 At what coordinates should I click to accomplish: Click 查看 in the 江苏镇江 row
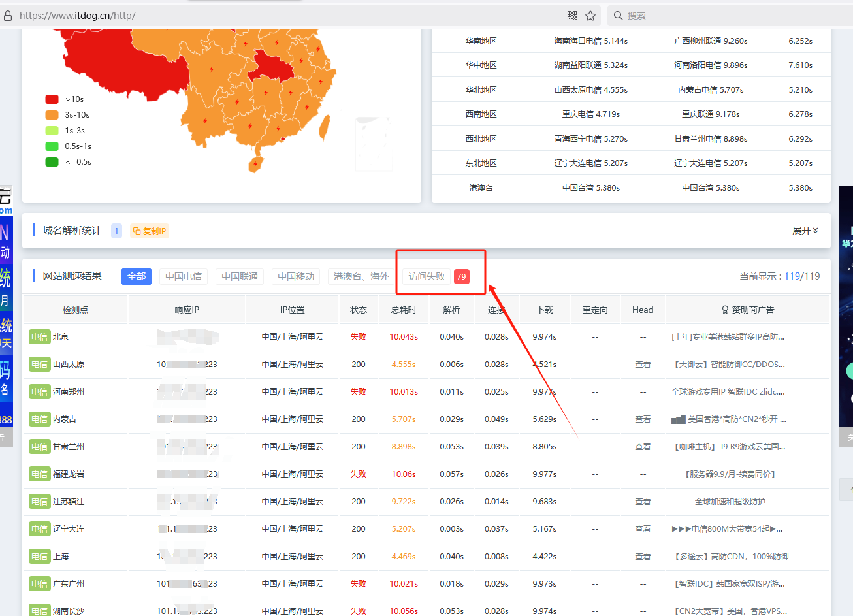pyautogui.click(x=643, y=502)
